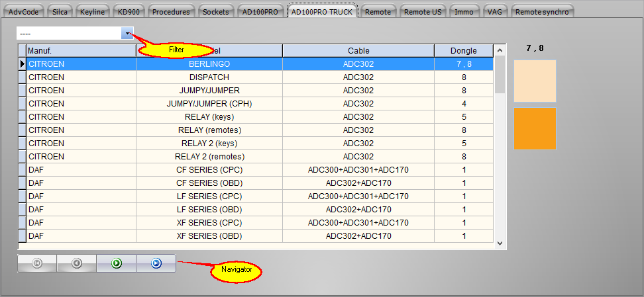644x297 pixels.
Task: Click the Dongle column header
Action: (464, 51)
